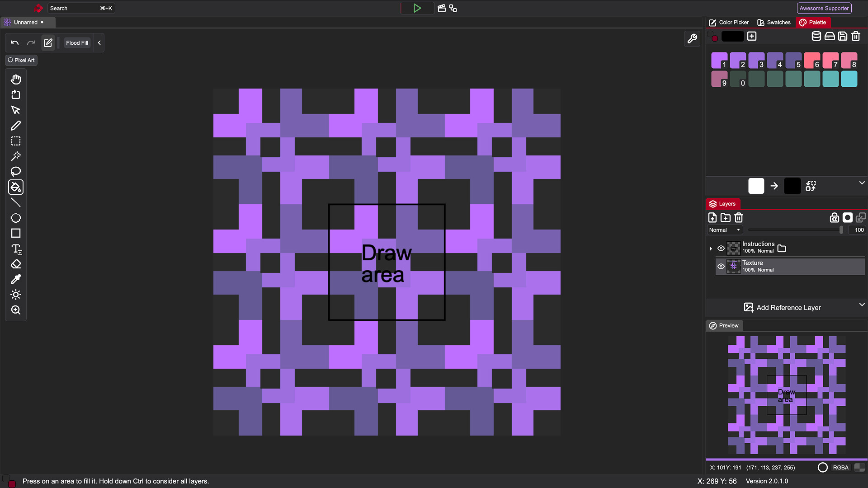This screenshot has width=868, height=488.
Task: Choose the Color Picker eyedropper tool
Action: 16,279
